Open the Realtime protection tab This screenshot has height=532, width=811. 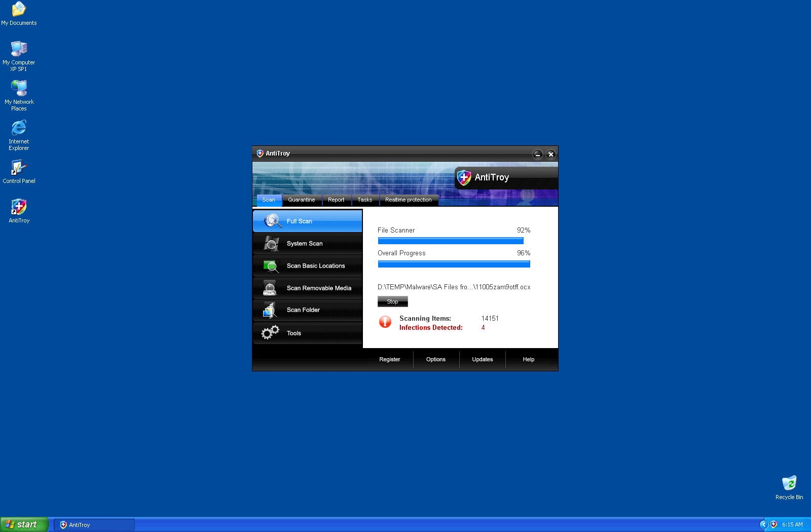408,200
